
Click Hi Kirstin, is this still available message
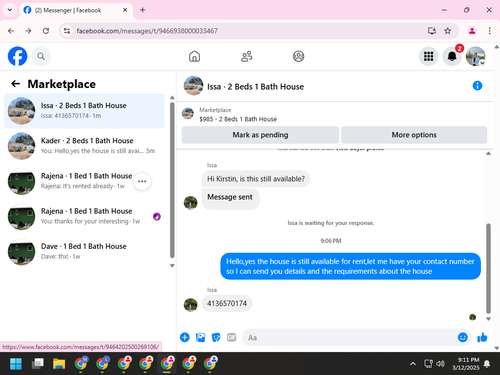click(256, 179)
